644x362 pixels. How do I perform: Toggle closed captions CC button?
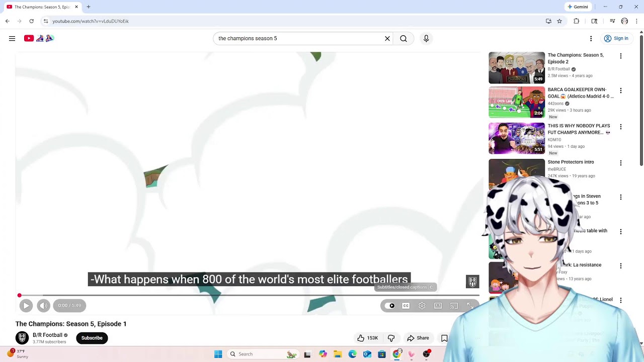pyautogui.click(x=406, y=306)
